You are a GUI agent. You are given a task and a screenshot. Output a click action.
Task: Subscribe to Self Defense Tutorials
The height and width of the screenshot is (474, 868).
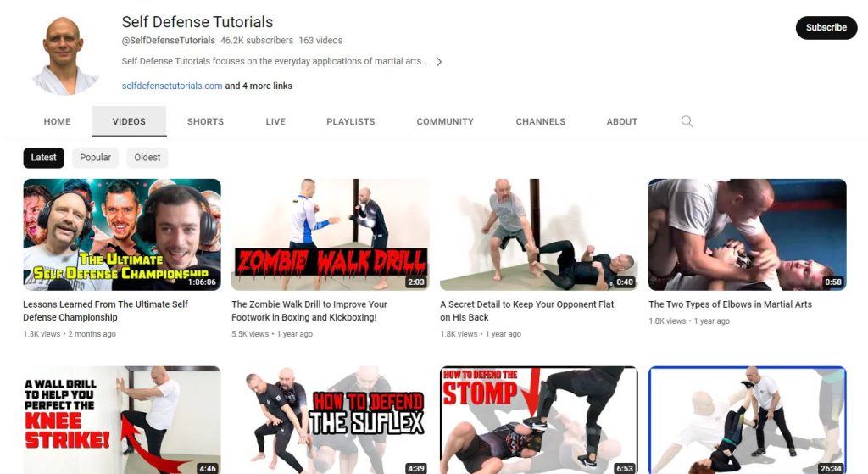click(x=826, y=28)
